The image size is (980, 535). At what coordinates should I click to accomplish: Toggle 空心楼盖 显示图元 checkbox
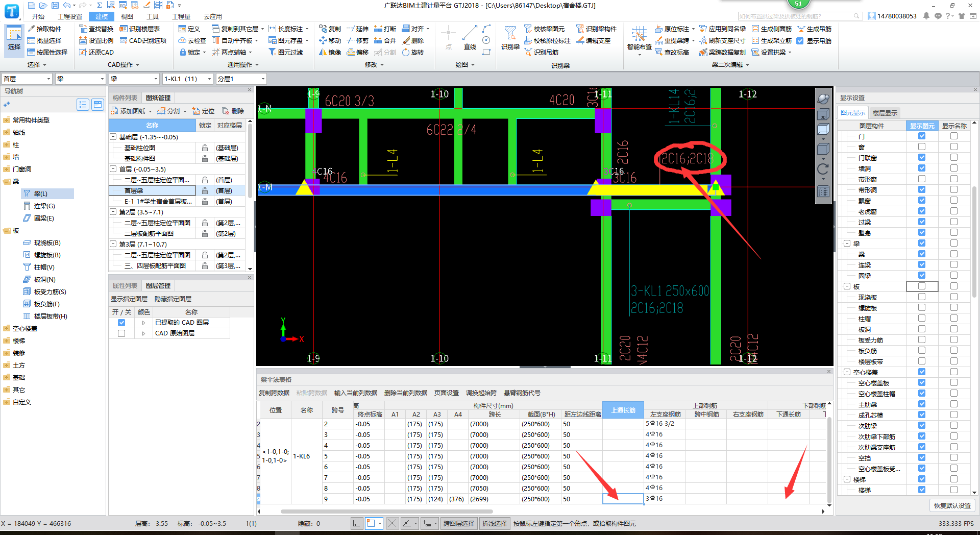coord(922,372)
